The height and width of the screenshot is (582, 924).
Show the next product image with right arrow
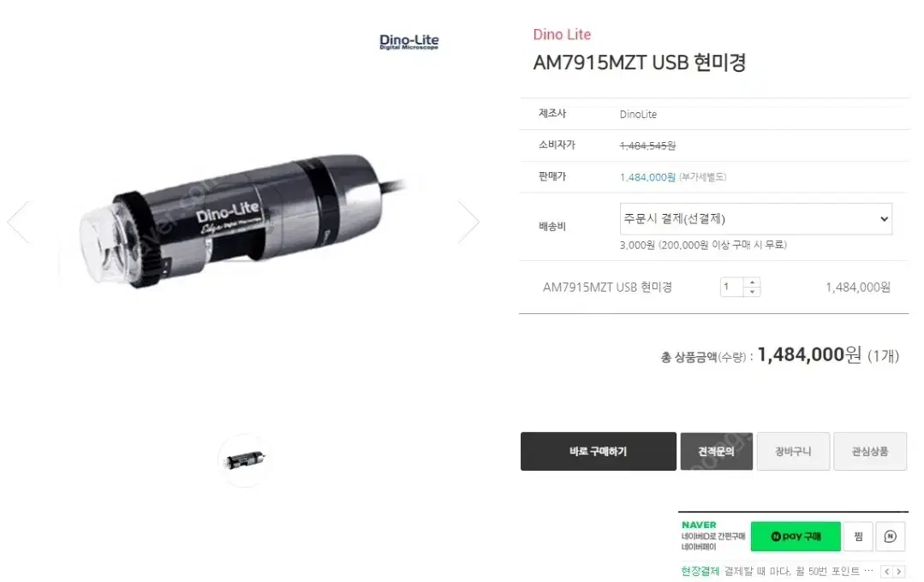pyautogui.click(x=469, y=222)
